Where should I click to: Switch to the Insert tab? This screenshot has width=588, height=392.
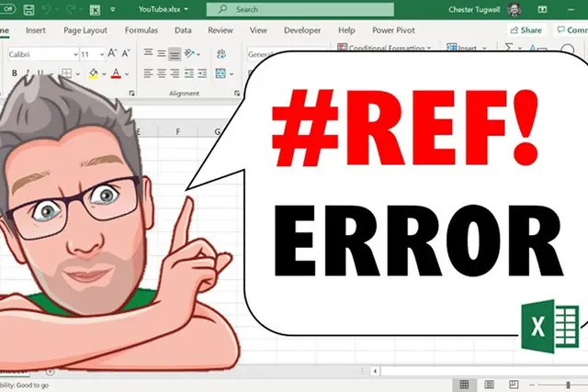point(36,30)
